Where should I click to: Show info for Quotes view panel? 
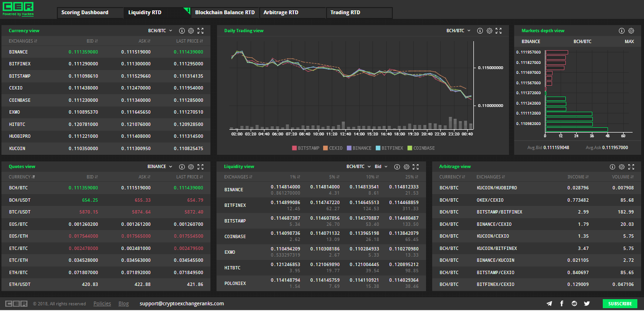[181, 167]
